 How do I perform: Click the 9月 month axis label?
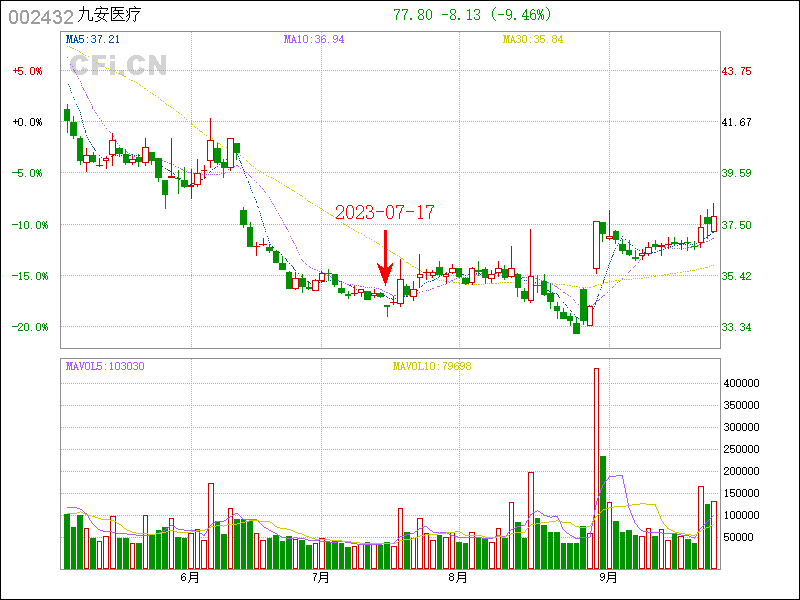pos(607,578)
